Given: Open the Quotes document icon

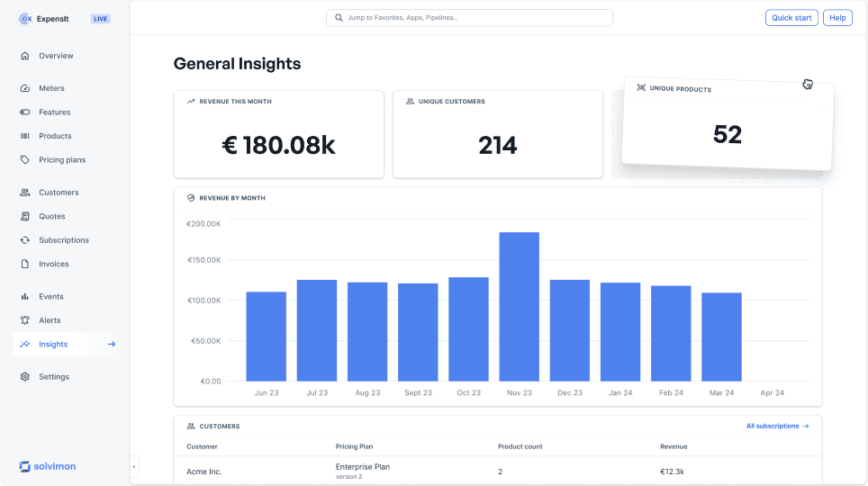Looking at the screenshot, I should (x=25, y=216).
